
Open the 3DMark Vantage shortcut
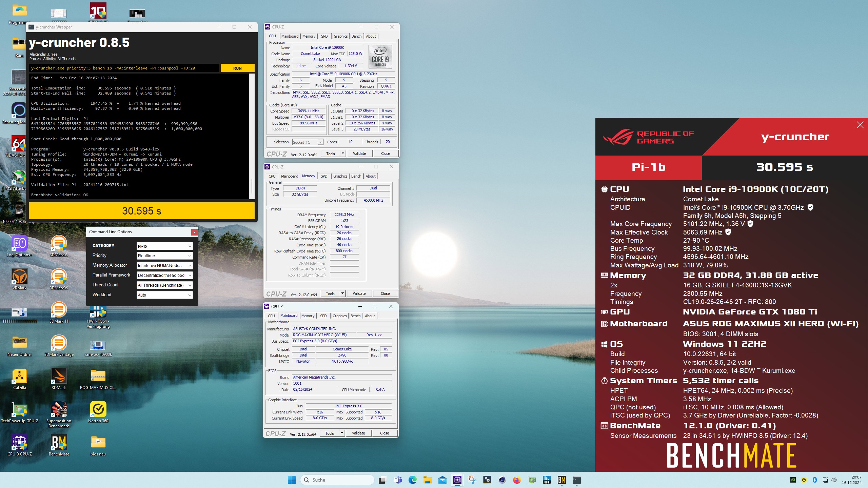[59, 346]
